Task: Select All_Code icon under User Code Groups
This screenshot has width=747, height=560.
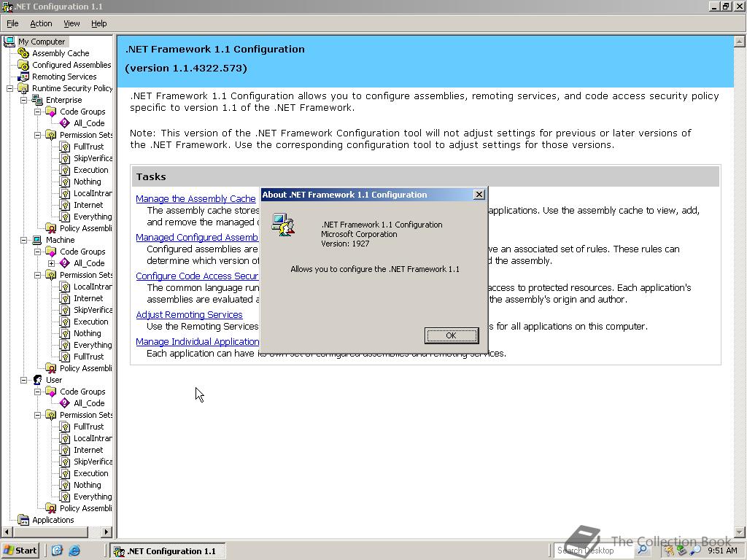Action: click(x=65, y=403)
